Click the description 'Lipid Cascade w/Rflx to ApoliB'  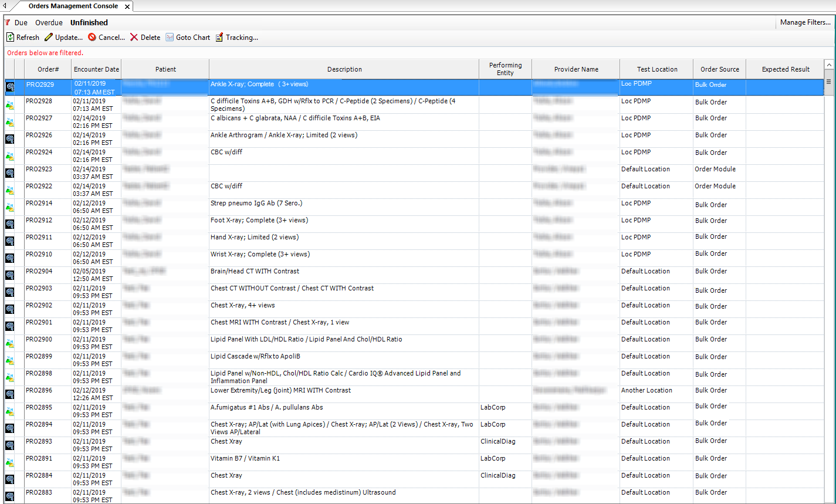(255, 357)
